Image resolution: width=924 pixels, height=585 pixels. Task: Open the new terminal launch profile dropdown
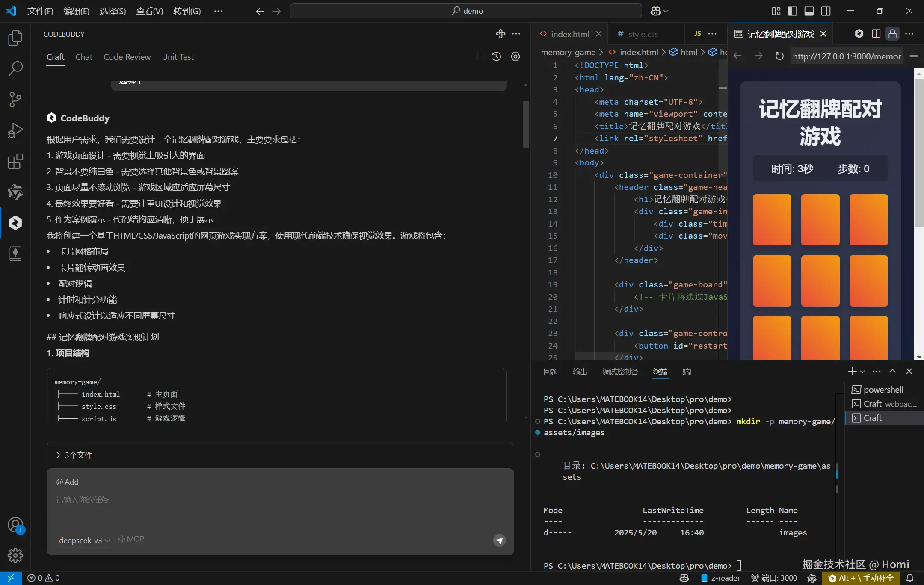[x=862, y=372]
